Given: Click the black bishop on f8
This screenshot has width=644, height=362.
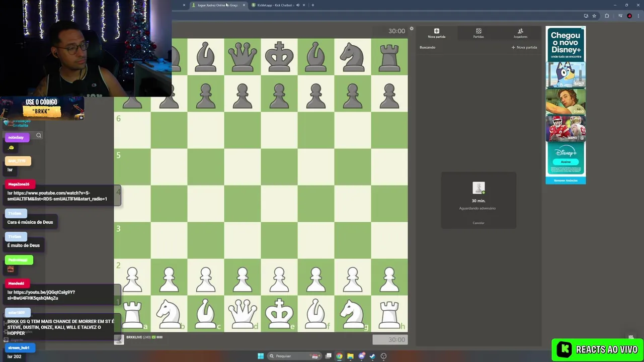Looking at the screenshot, I should [316, 57].
